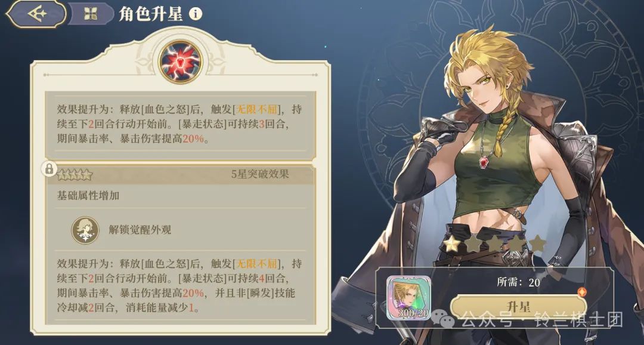Screen dimensions: 644x345
Task: Tap the fifth empty star on character
Action: (x=537, y=244)
